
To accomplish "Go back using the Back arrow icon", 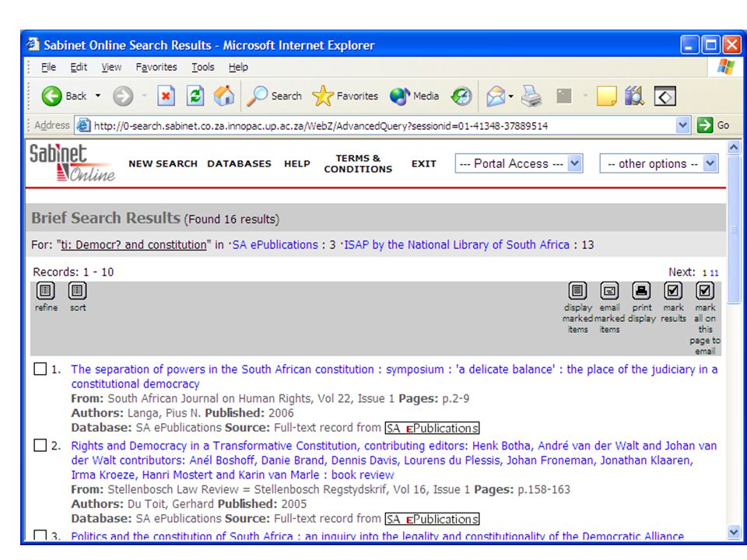I will pyautogui.click(x=51, y=96).
